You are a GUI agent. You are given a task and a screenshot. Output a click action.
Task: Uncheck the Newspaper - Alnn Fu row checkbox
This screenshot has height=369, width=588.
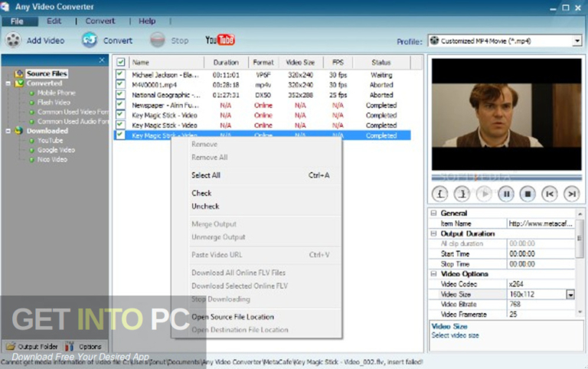[120, 105]
